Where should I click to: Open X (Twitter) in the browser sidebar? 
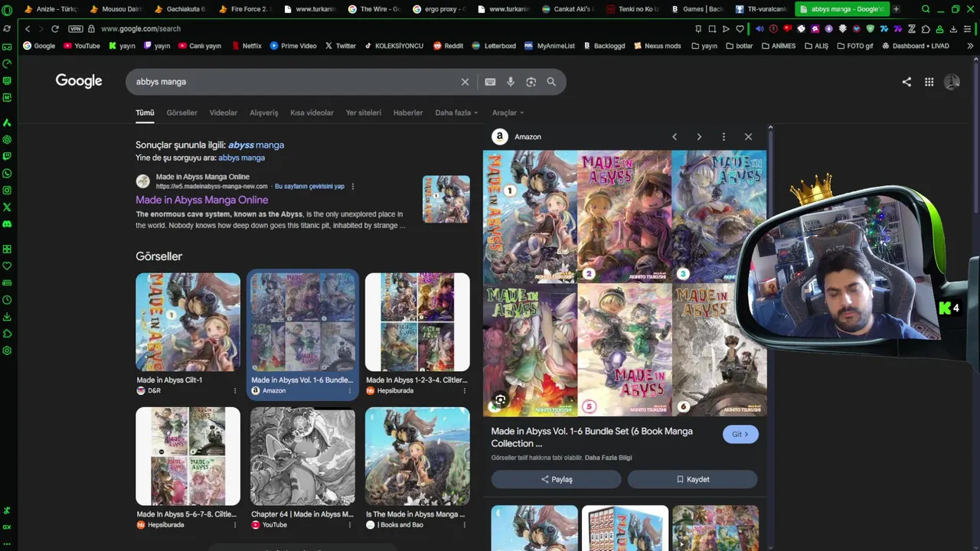coord(7,207)
